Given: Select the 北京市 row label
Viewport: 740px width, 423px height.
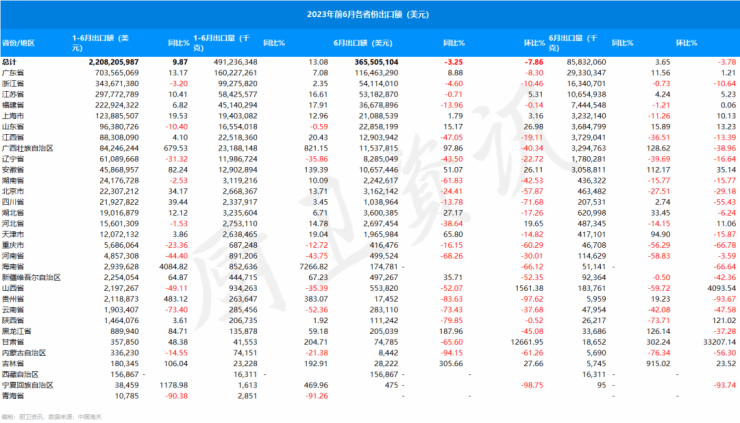Looking at the screenshot, I should 13,191.
